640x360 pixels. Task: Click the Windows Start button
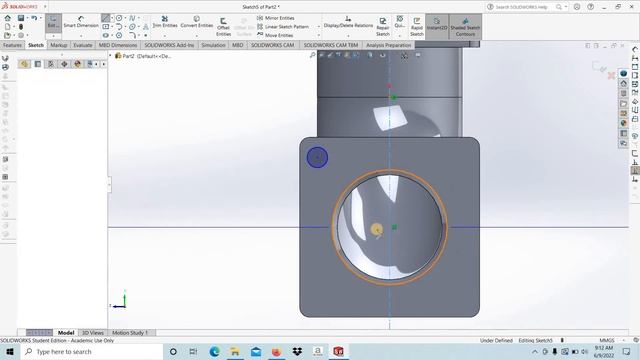pyautogui.click(x=10, y=351)
